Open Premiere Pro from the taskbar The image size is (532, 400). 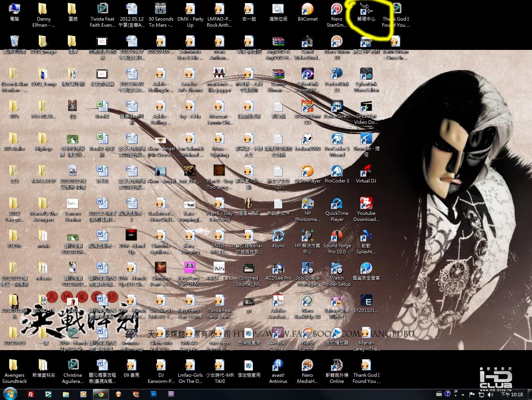coord(171,394)
